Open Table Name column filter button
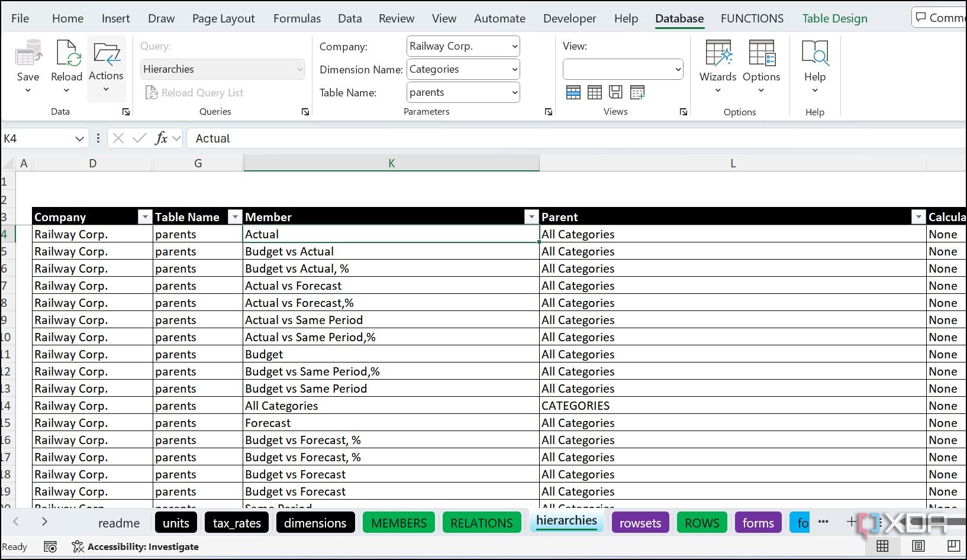967x560 pixels. 235,218
